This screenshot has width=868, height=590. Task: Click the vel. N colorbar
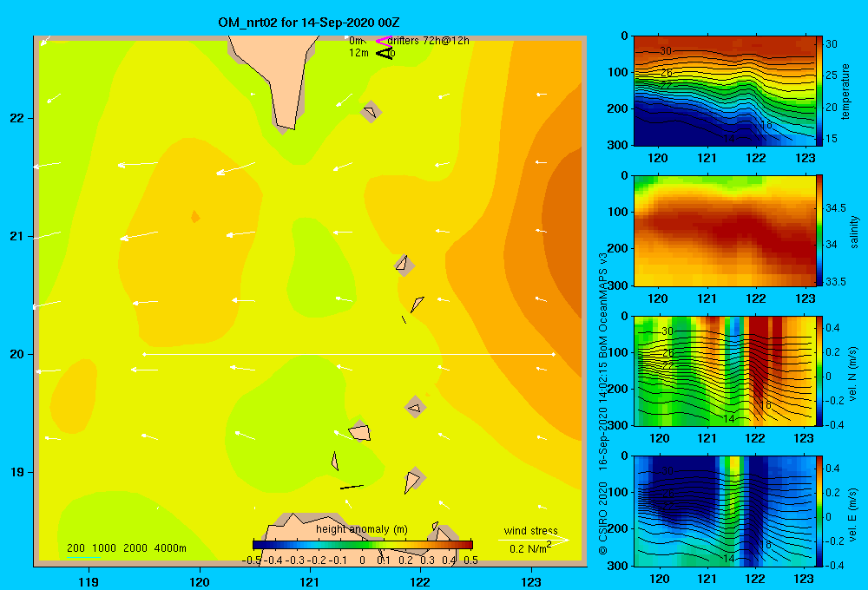coord(819,370)
